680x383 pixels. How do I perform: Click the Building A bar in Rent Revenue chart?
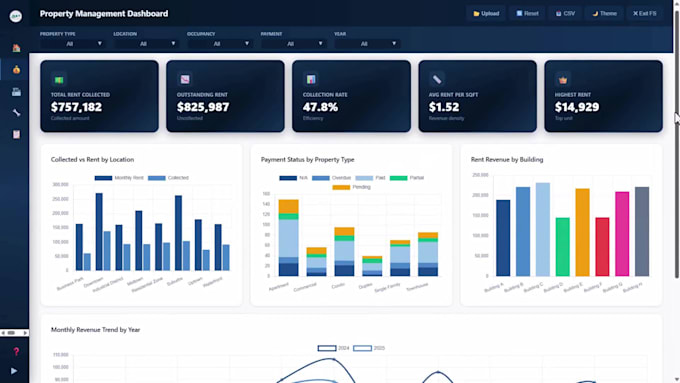pyautogui.click(x=503, y=238)
